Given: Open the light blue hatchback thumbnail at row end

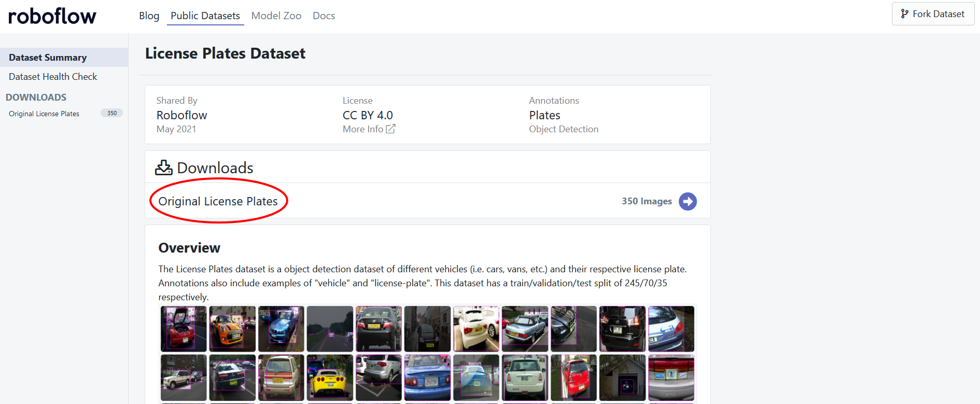Looking at the screenshot, I should pyautogui.click(x=671, y=329).
